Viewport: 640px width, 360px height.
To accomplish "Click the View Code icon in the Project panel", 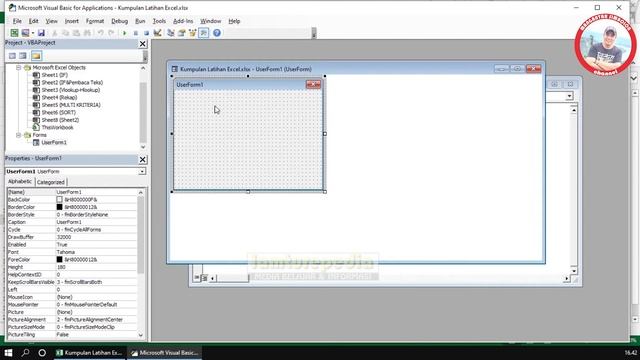I will tap(12, 56).
